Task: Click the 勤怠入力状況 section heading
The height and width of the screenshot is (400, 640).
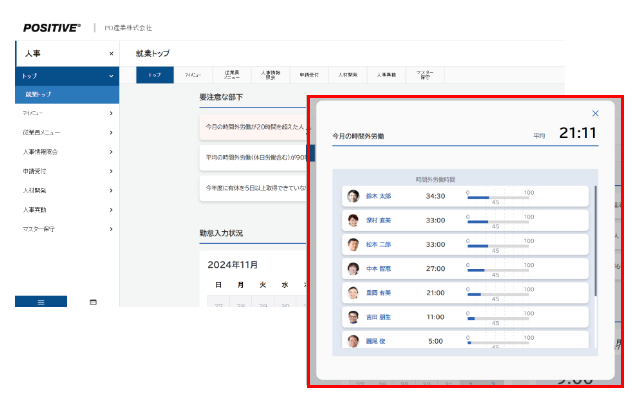Action: [x=221, y=233]
